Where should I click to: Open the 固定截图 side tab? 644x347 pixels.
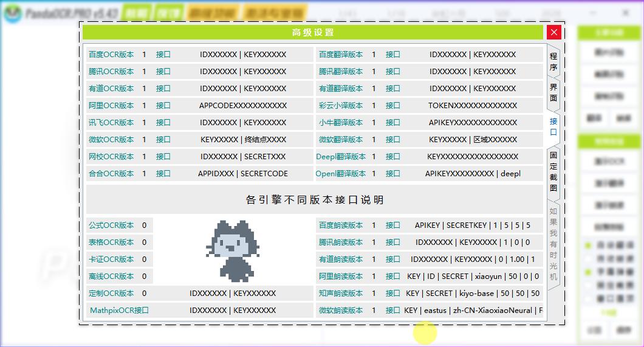(x=553, y=171)
